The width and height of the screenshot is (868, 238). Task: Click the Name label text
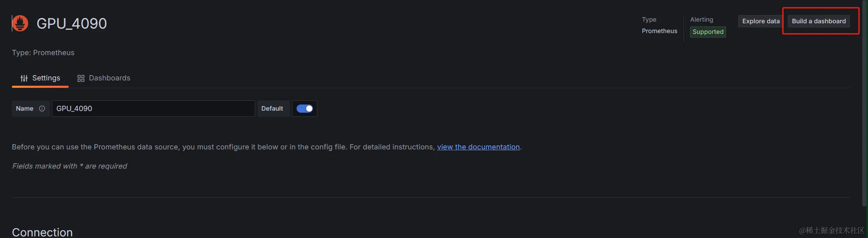point(25,109)
